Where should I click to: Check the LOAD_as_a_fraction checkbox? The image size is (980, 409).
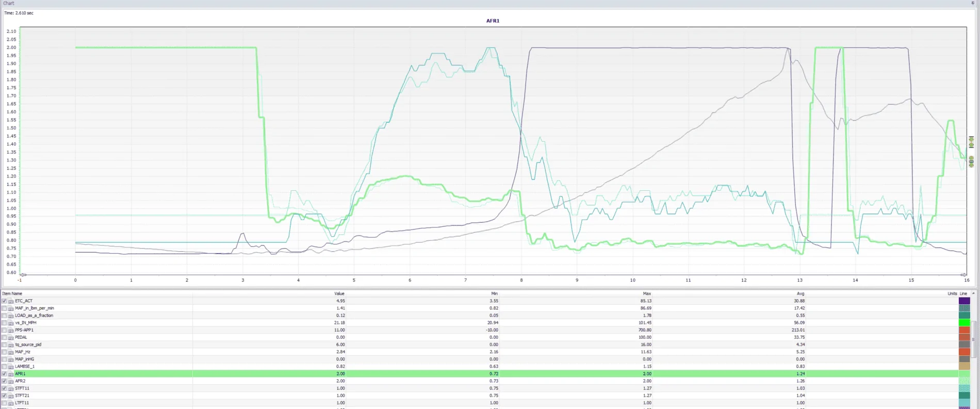[4, 315]
